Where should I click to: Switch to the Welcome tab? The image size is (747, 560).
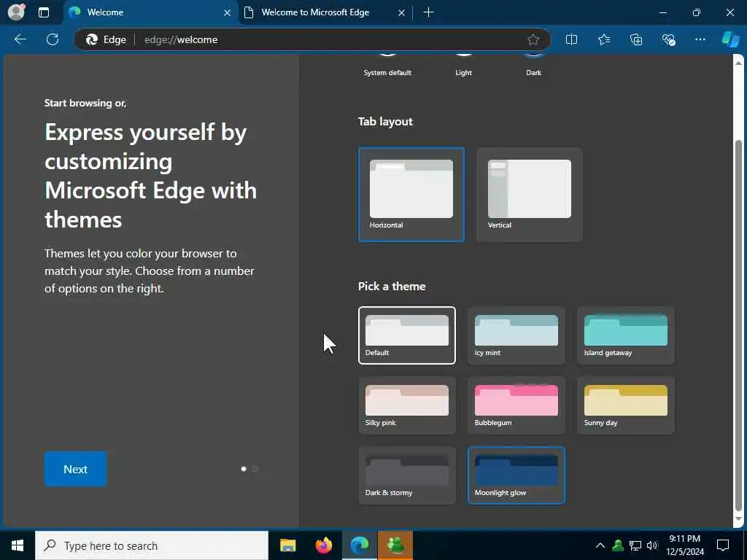[x=150, y=13]
